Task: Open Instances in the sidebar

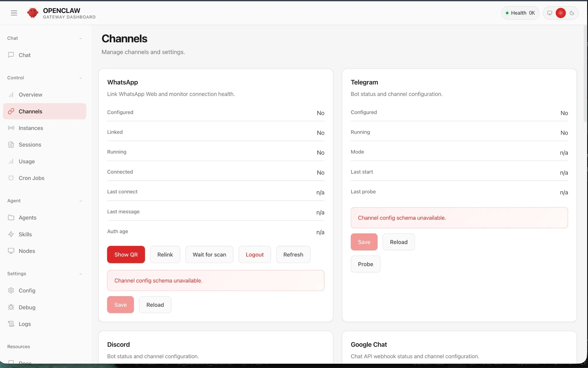Action: pyautogui.click(x=45, y=128)
